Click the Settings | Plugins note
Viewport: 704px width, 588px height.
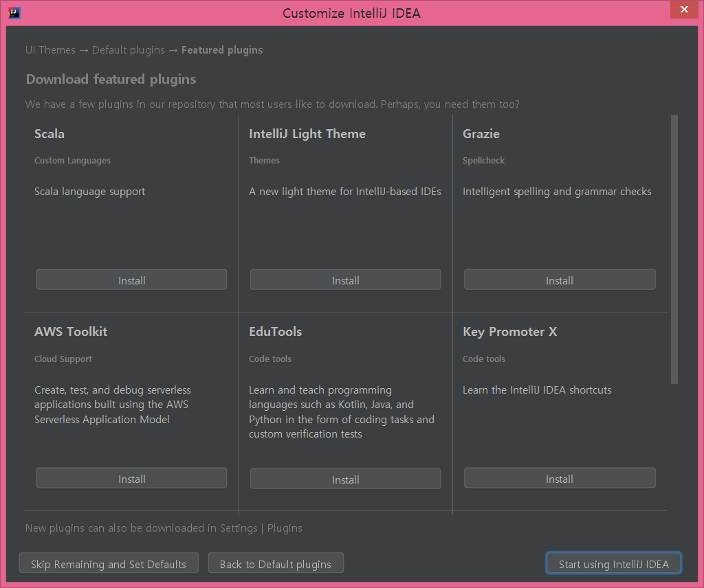(164, 528)
